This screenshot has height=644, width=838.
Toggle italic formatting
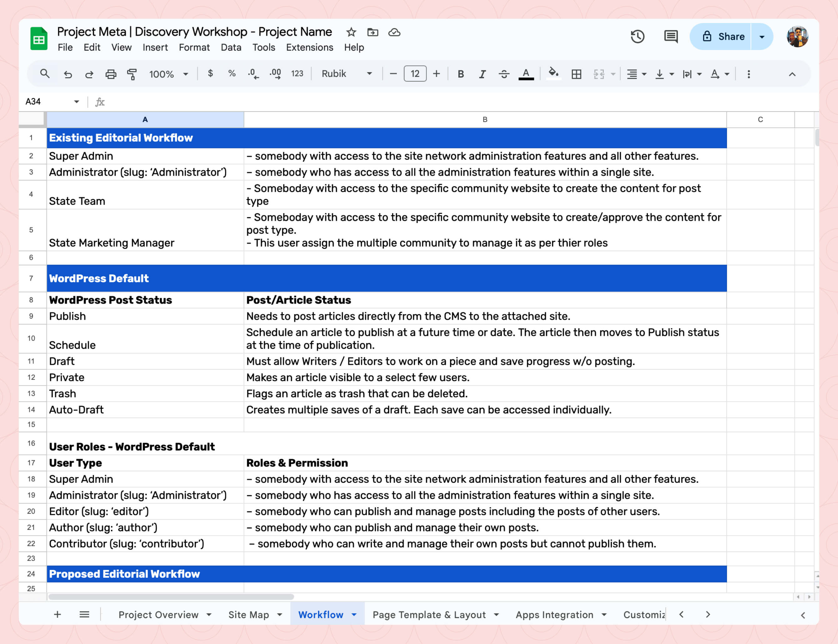pyautogui.click(x=482, y=74)
